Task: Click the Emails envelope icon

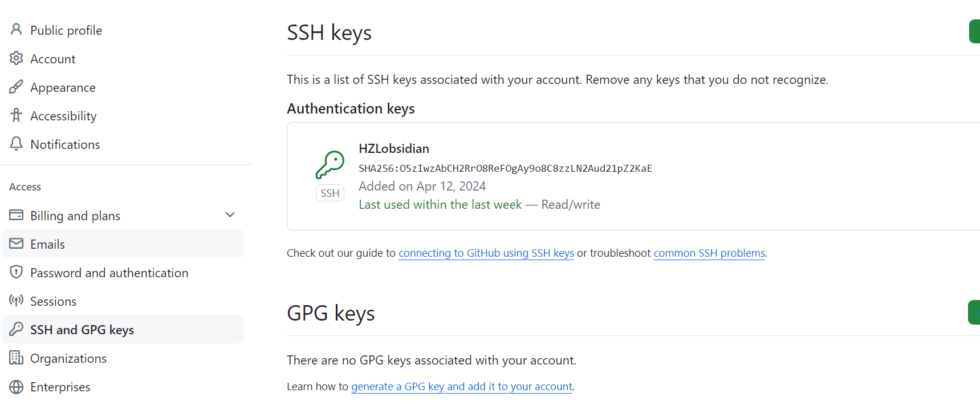Action: (x=17, y=244)
